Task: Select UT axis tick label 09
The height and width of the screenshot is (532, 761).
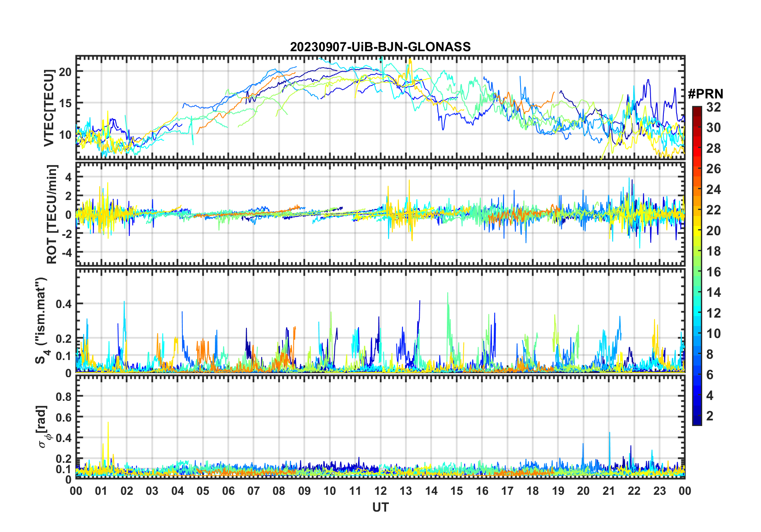Action: pyautogui.click(x=304, y=491)
